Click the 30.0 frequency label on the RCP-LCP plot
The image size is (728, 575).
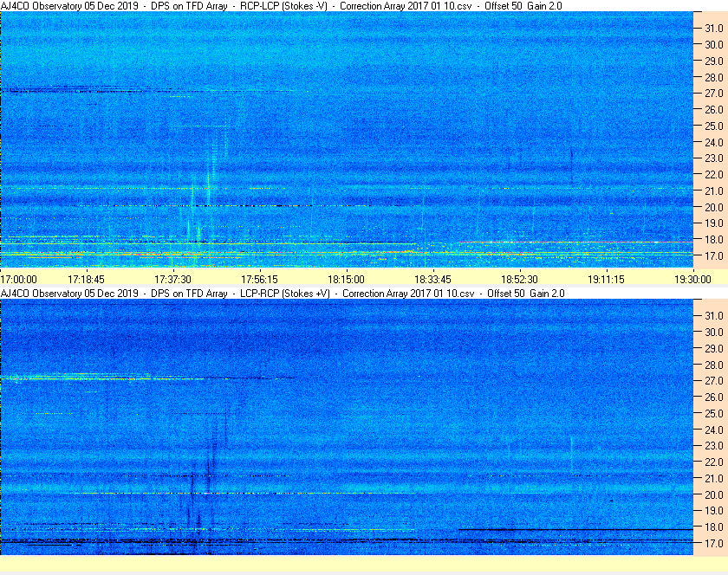(714, 44)
